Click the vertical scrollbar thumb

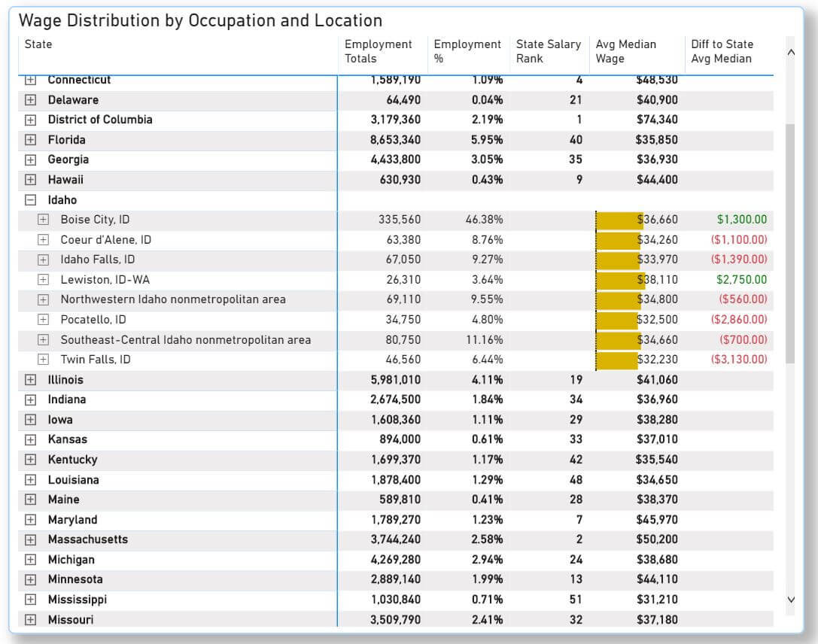click(x=790, y=244)
